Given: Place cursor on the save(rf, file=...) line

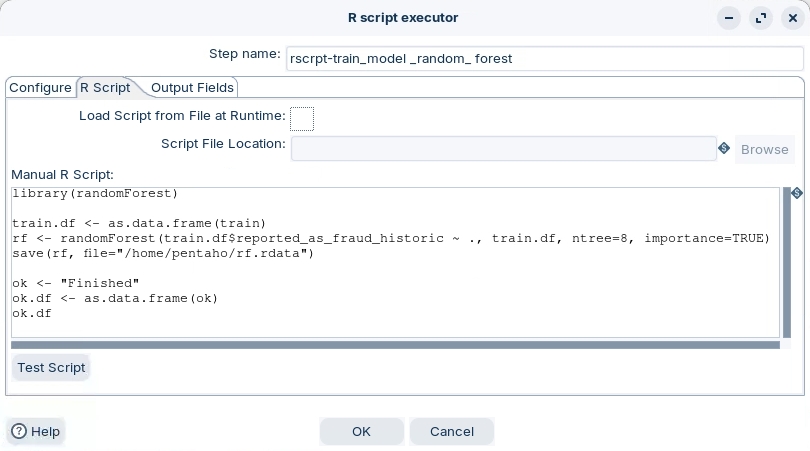Looking at the screenshot, I should [x=163, y=253].
